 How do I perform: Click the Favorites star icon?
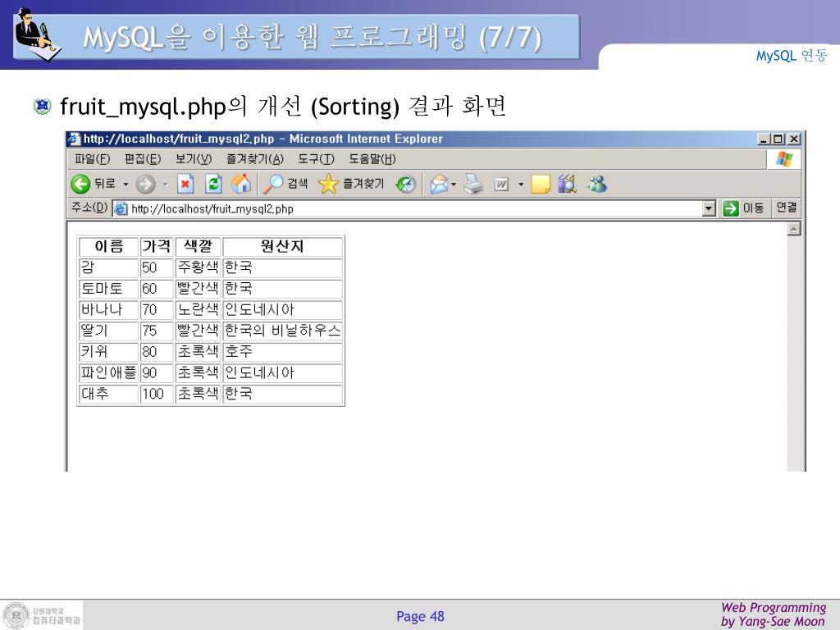[328, 185]
